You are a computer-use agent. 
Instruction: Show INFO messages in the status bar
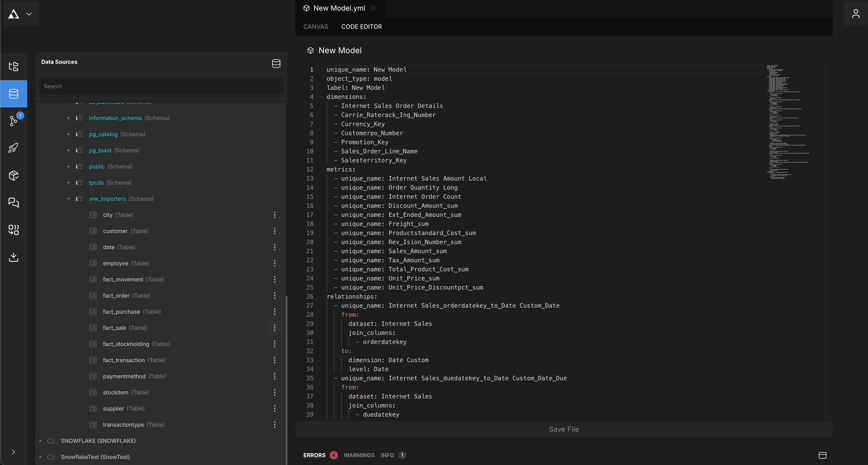(387, 455)
